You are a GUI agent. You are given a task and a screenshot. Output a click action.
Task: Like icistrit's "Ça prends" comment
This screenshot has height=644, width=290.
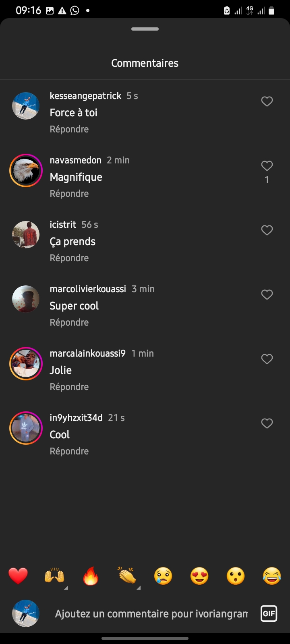pos(267,230)
